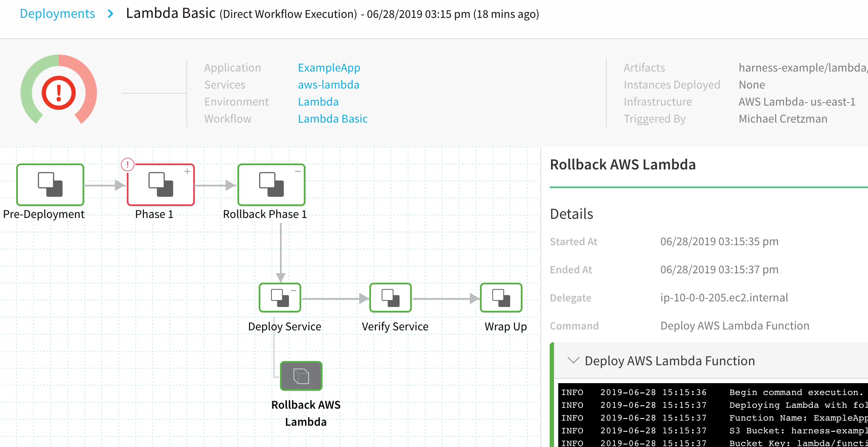The height and width of the screenshot is (447, 868).
Task: Click the Begin command execution log line
Action: point(714,392)
